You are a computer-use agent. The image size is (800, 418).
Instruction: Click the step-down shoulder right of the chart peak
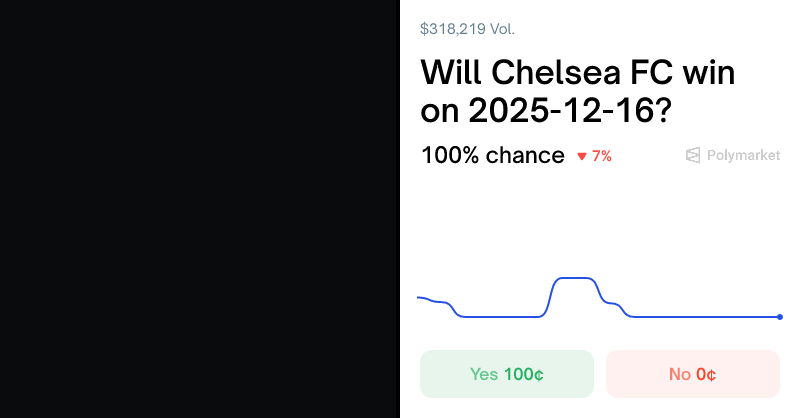[x=614, y=302]
